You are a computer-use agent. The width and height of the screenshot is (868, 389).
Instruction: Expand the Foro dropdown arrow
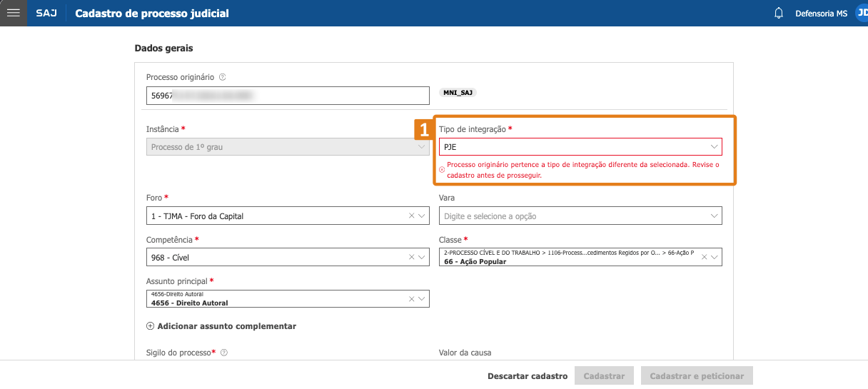point(422,216)
